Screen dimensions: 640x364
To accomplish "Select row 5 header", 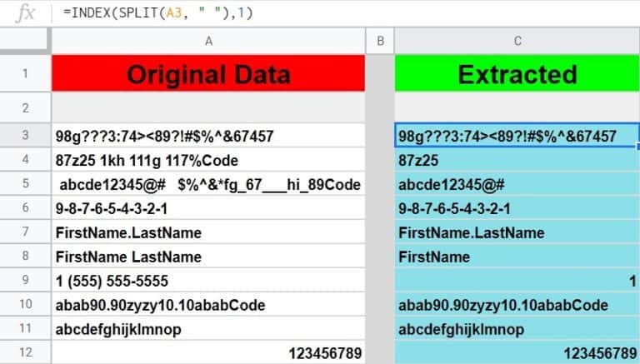I will pyautogui.click(x=25, y=183).
